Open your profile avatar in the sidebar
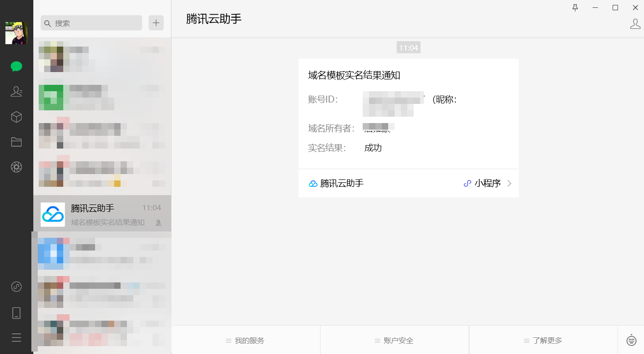This screenshot has height=354, width=644. [x=16, y=33]
